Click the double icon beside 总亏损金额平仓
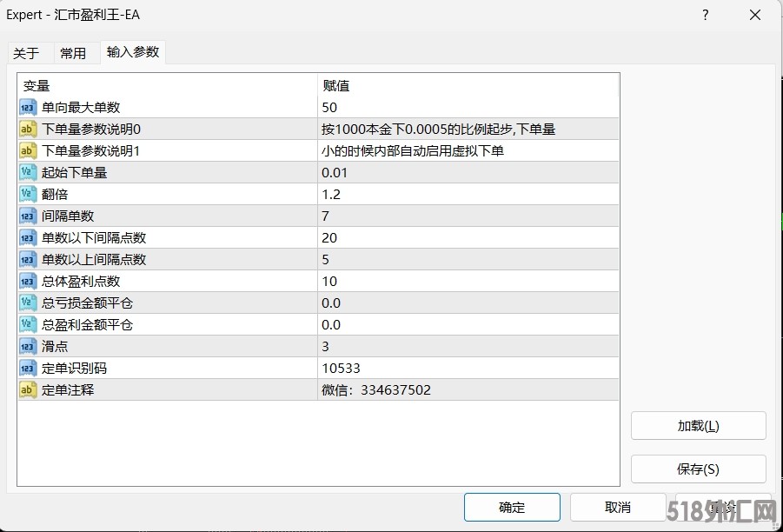Screen dimensions: 783x532 (28, 303)
